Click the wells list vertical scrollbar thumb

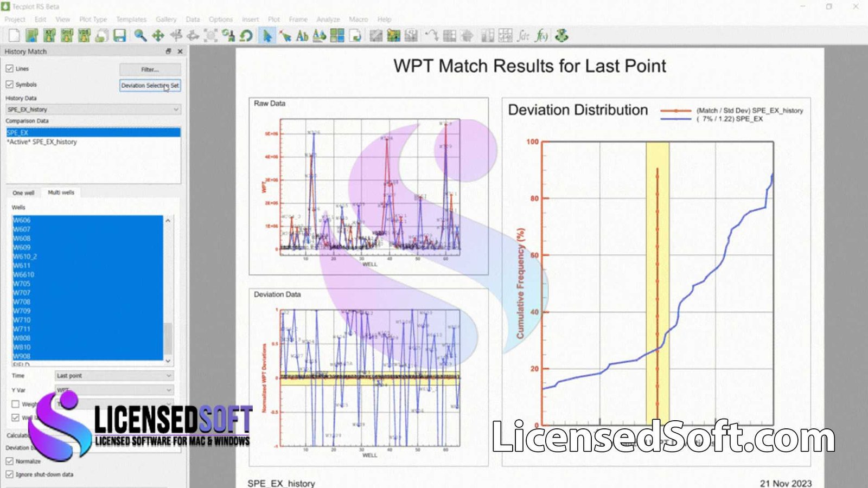point(168,339)
